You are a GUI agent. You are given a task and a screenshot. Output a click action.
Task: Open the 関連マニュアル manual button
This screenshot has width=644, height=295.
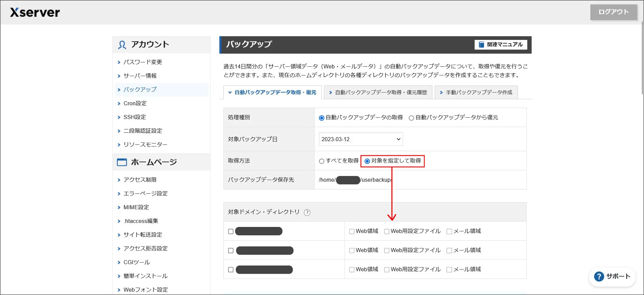tap(501, 45)
